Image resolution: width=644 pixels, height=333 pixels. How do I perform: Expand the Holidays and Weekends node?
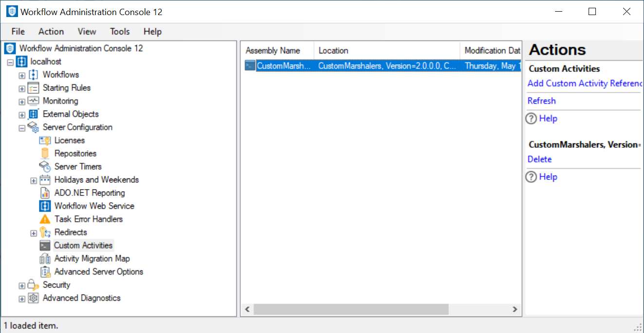(x=34, y=180)
